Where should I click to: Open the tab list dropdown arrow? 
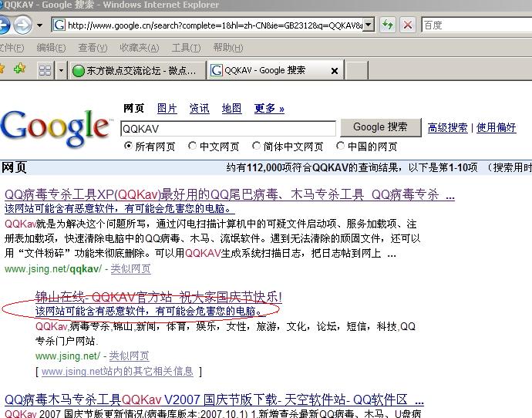pyautogui.click(x=61, y=70)
